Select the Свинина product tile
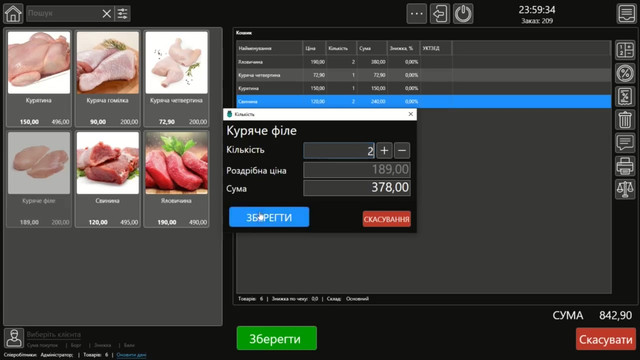The image size is (640, 360). click(x=108, y=179)
